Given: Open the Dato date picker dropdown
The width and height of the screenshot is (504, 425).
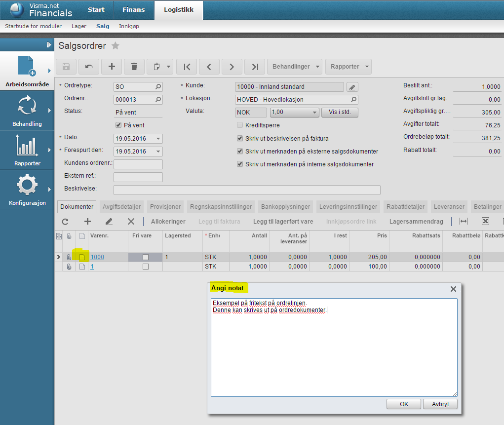Looking at the screenshot, I should (x=158, y=139).
